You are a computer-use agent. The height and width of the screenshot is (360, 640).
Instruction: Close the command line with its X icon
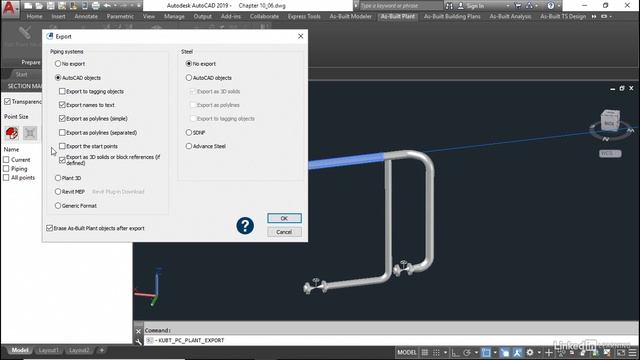(x=138, y=331)
